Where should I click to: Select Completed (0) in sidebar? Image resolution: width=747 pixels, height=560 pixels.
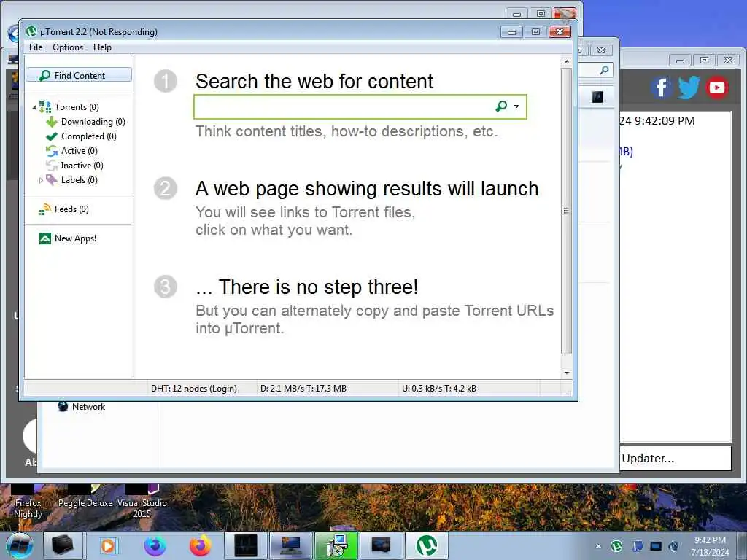[88, 136]
